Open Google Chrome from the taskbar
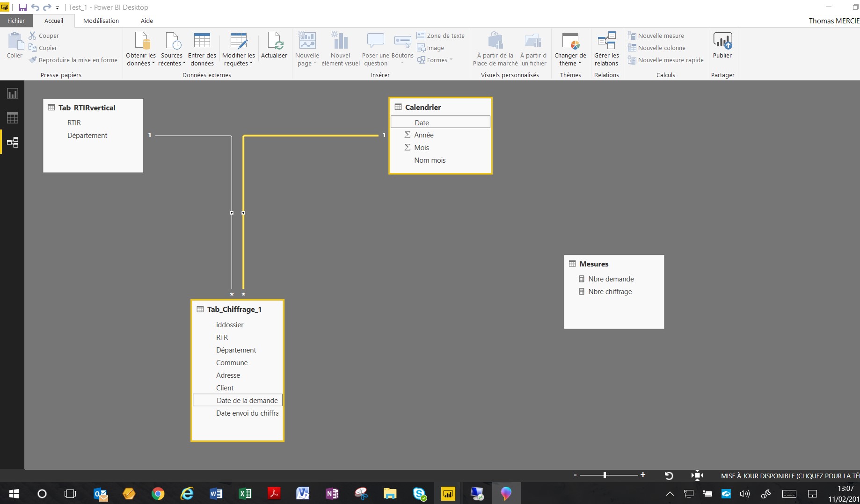Viewport: 860px width, 504px height. coord(158,493)
